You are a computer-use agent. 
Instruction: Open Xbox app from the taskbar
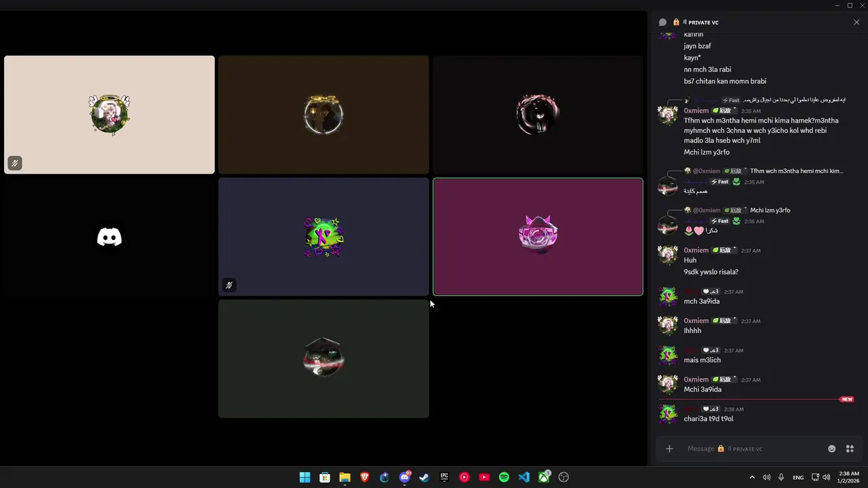pos(544,477)
